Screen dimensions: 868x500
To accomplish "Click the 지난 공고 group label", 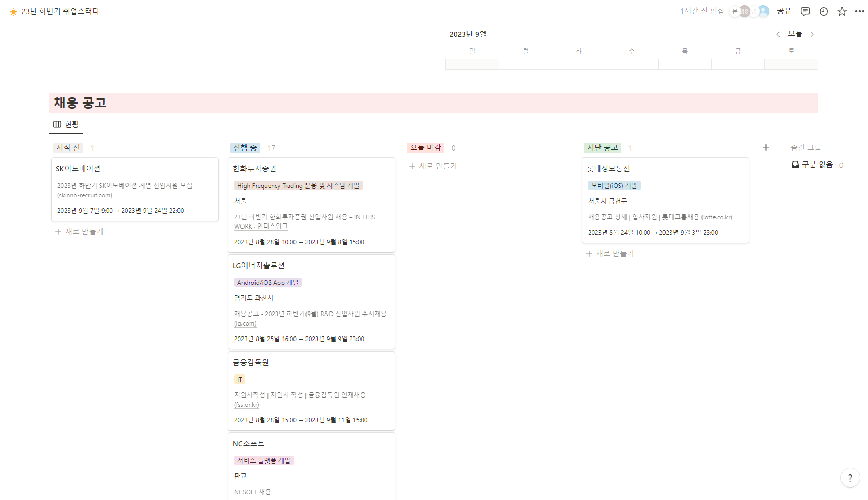I will click(603, 148).
